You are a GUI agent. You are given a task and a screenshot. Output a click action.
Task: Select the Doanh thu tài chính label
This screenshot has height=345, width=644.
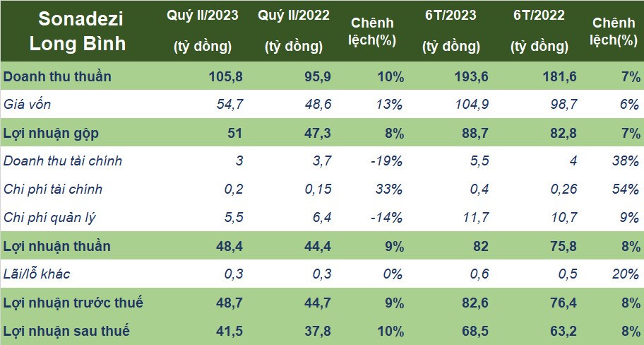pos(63,160)
